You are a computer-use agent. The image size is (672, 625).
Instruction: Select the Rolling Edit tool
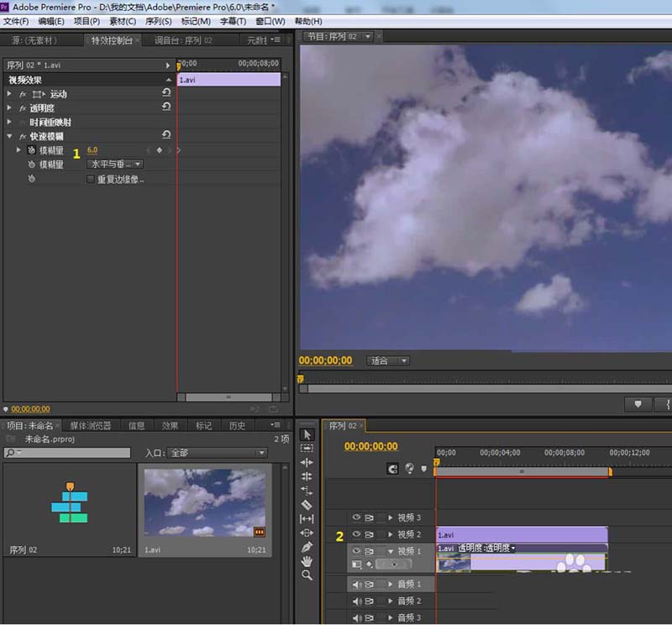pyautogui.click(x=307, y=476)
